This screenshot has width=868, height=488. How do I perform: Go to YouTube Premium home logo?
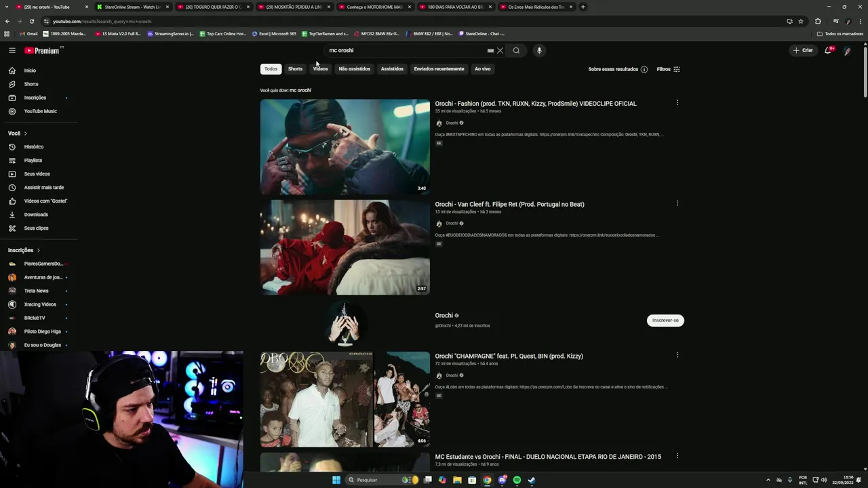42,50
